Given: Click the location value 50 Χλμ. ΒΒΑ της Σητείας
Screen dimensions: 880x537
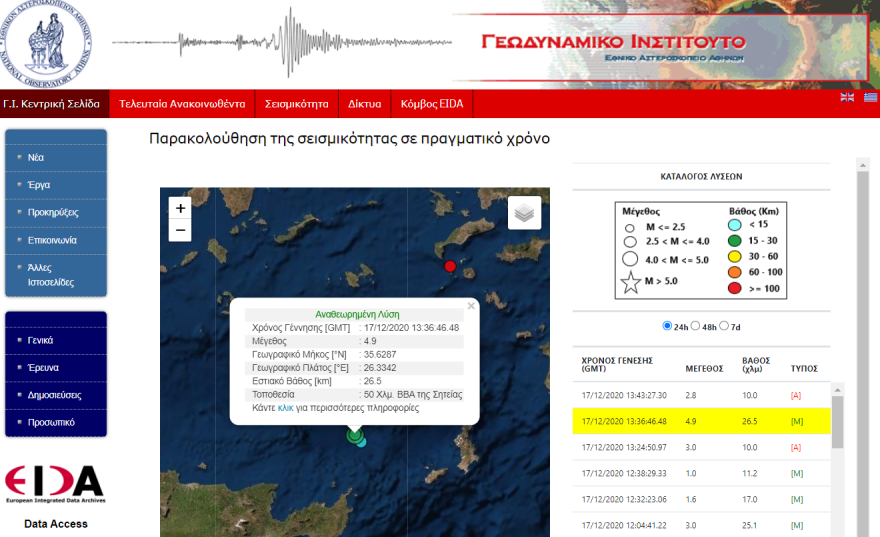Looking at the screenshot, I should pyautogui.click(x=413, y=394).
